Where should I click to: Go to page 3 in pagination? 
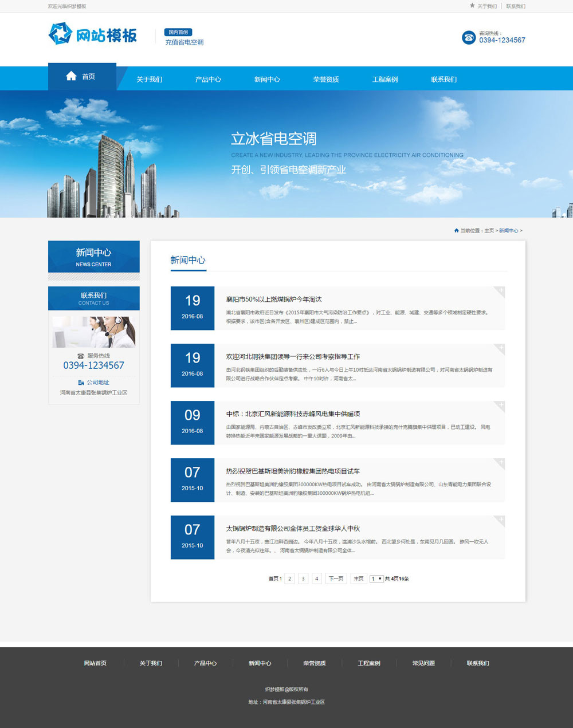(x=303, y=579)
